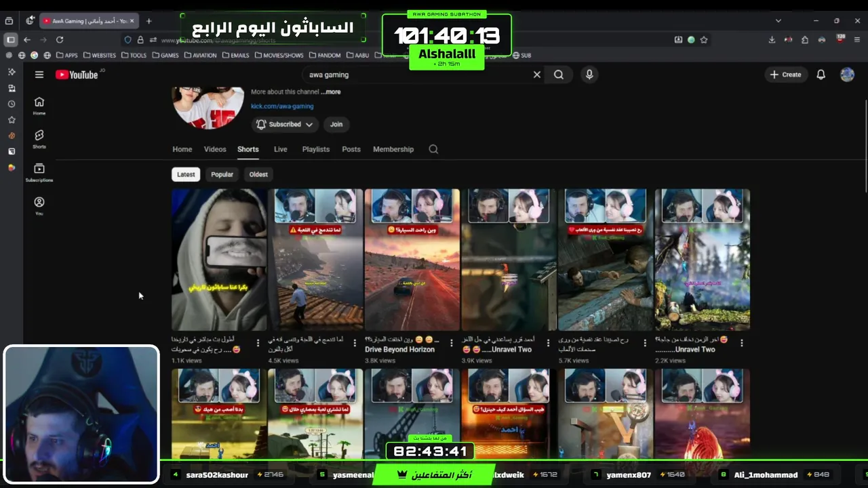The image size is (868, 488).
Task: Open the list all tabs chevron
Action: click(x=778, y=21)
